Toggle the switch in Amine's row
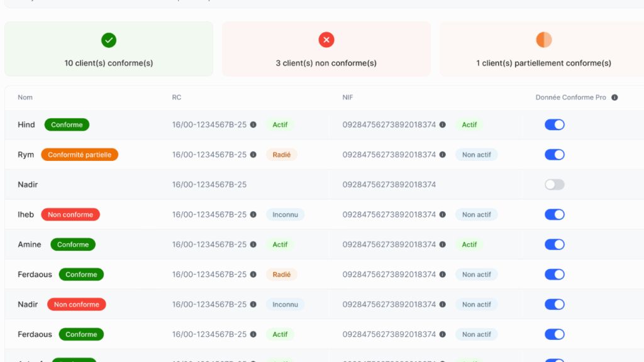644x362 pixels. 554,244
